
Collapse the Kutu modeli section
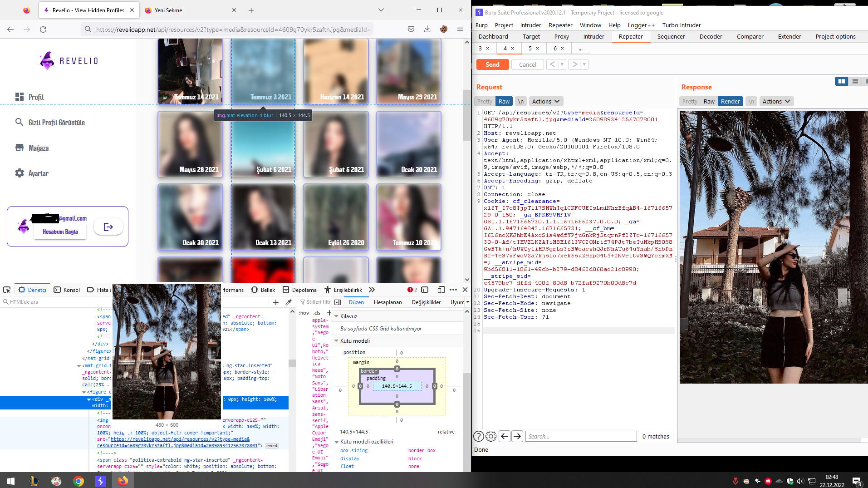point(336,341)
